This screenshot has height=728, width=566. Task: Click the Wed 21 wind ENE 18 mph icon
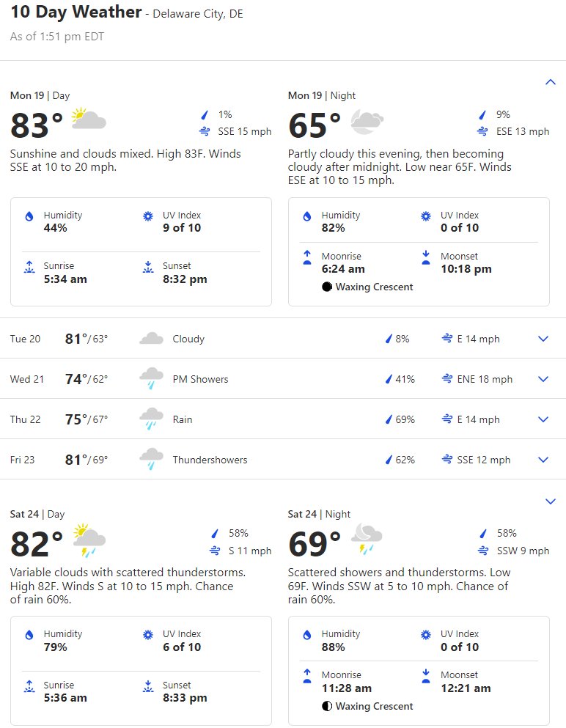[x=446, y=379]
